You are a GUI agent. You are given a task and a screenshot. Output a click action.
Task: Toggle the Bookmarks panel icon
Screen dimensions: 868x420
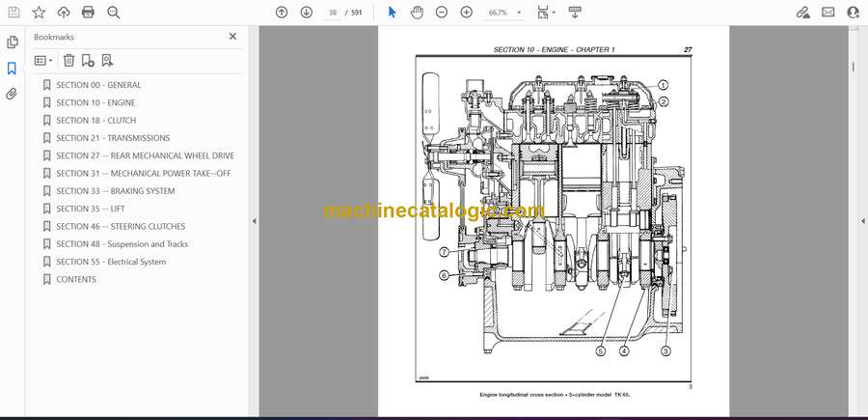pos(12,69)
